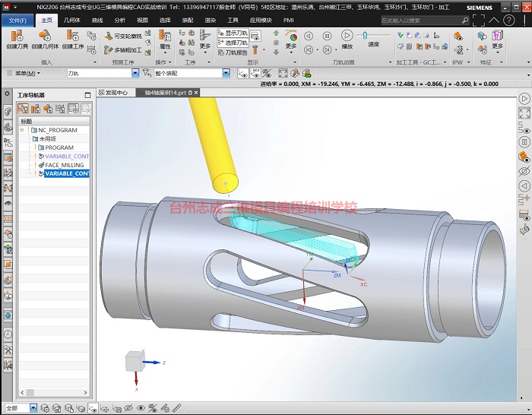Click the pause icon in right bar
Viewport: 532px width, 415px height.
(524, 142)
